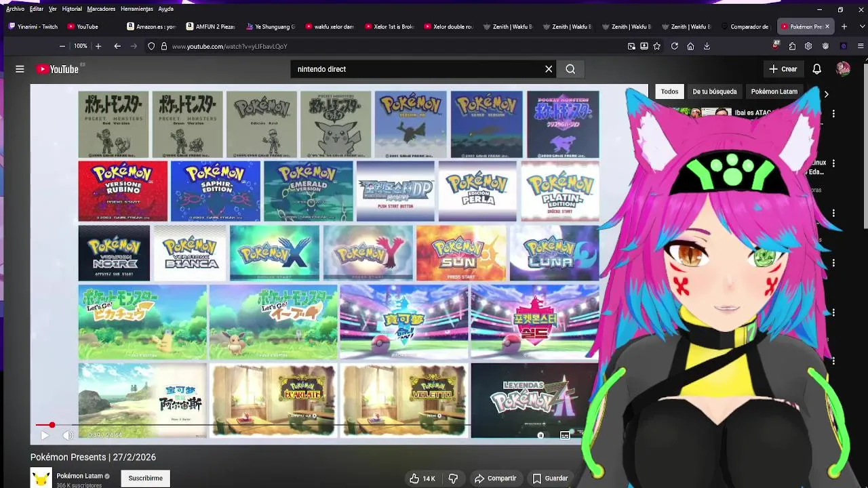Switch to the Comparador de tab
The width and height of the screenshot is (868, 488).
[x=746, y=26]
